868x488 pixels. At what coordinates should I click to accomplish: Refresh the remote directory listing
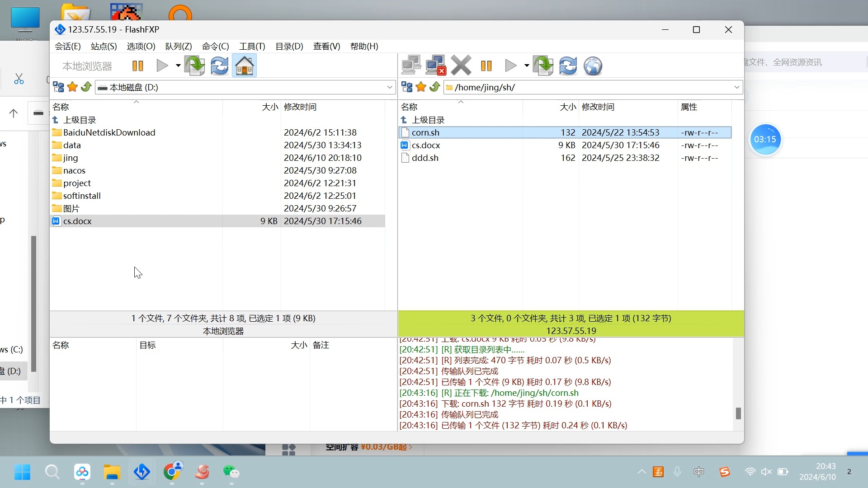click(568, 66)
